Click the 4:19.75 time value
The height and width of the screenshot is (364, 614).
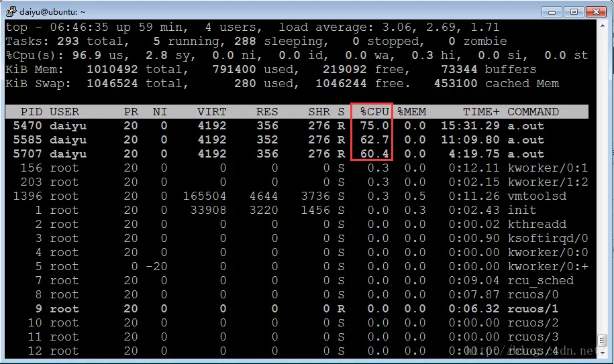click(474, 154)
